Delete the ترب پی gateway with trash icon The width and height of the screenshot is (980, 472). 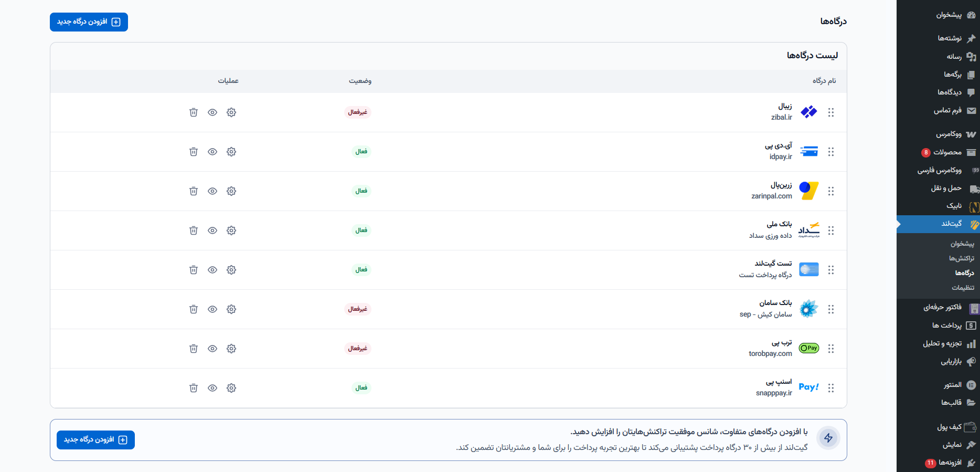point(194,349)
